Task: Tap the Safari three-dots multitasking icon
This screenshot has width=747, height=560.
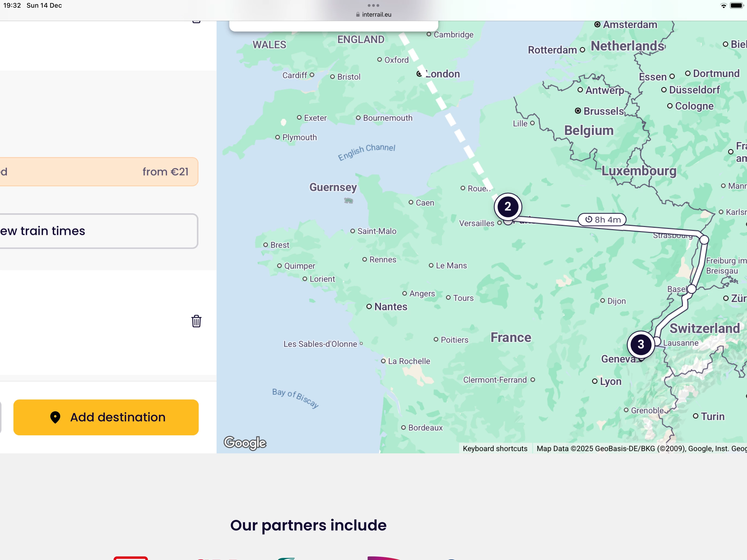Action: tap(373, 5)
